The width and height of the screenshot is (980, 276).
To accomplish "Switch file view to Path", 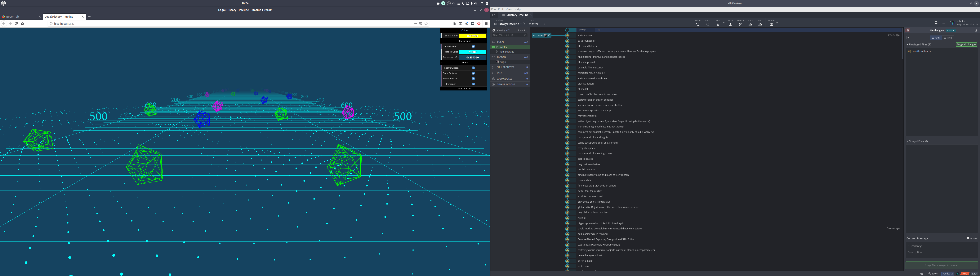I will point(936,38).
